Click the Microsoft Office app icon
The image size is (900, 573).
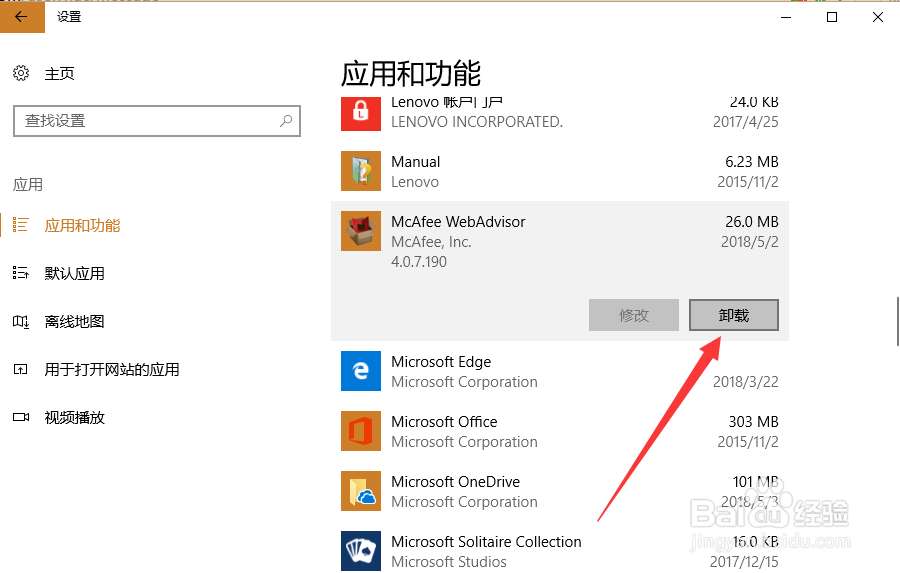point(360,431)
